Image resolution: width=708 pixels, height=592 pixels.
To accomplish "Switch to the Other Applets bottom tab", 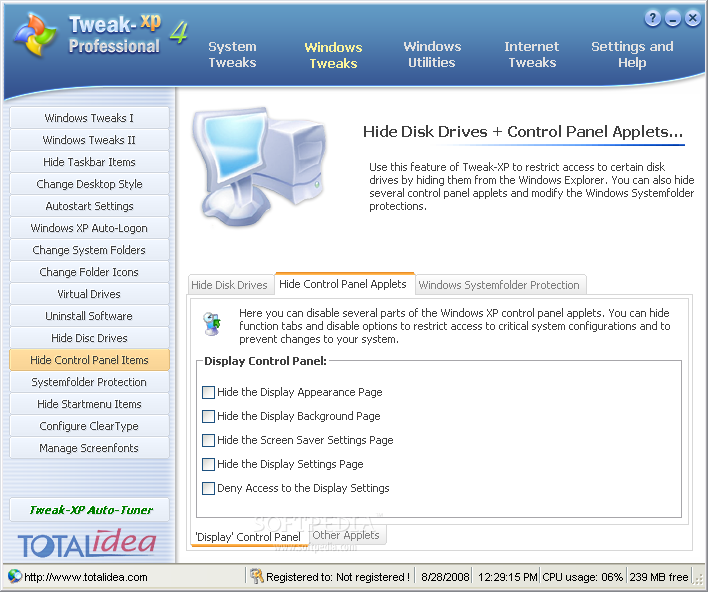I will pos(346,535).
